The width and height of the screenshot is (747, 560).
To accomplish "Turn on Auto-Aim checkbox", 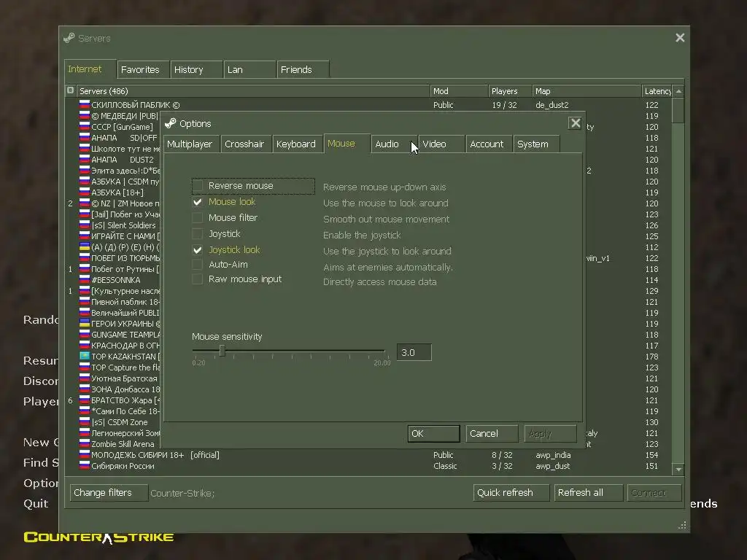I will coord(197,264).
